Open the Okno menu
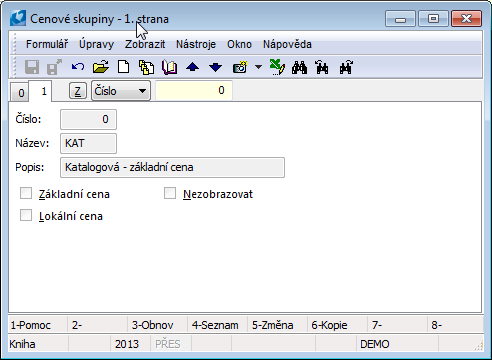Screen dimensions: 492x360 239,44
